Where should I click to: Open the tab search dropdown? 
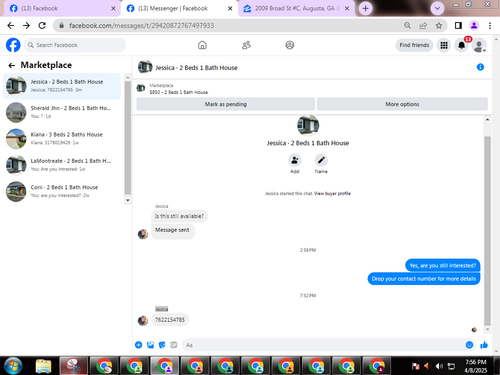point(437,8)
